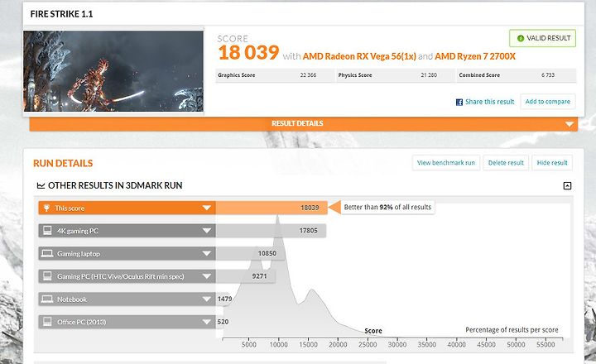Click the 17805 bar for 4K gaming PC

click(271, 231)
